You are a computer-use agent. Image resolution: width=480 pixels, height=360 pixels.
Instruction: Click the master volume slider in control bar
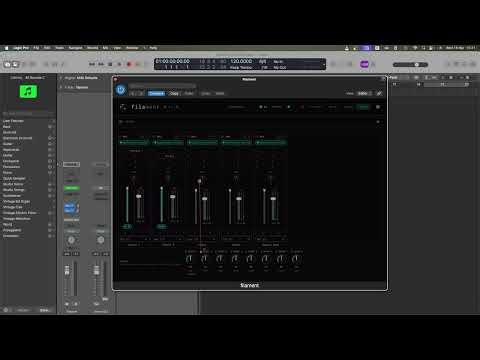point(410,64)
